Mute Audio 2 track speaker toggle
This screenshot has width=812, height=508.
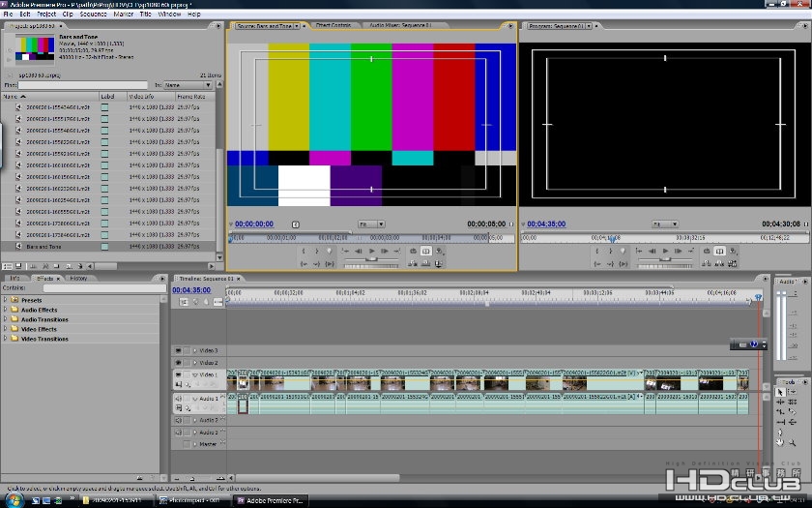[x=178, y=420]
